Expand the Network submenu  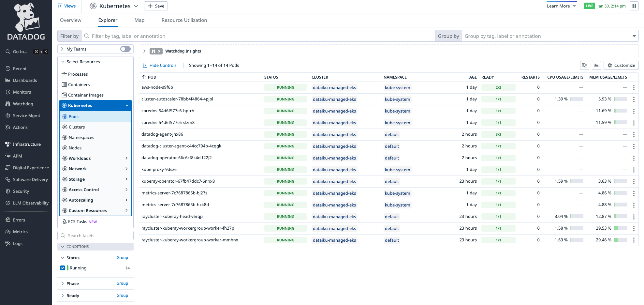[126, 169]
